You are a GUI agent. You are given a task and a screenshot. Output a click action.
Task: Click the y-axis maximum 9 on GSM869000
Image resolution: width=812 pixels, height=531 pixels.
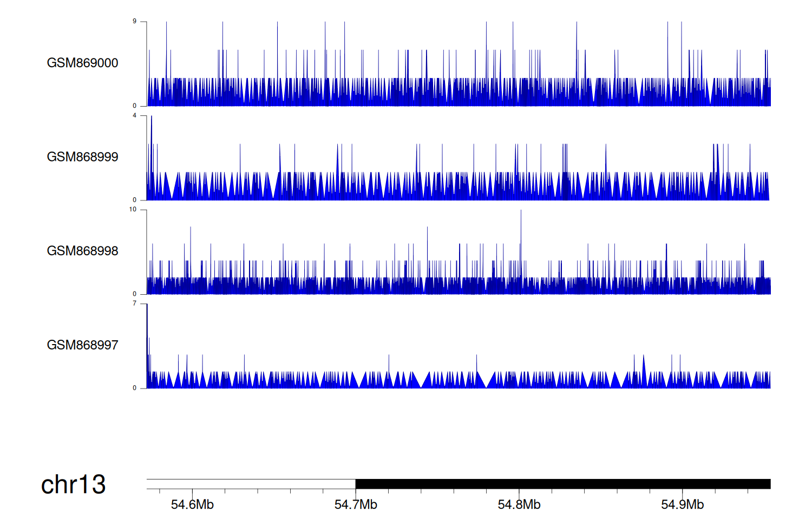[134, 22]
